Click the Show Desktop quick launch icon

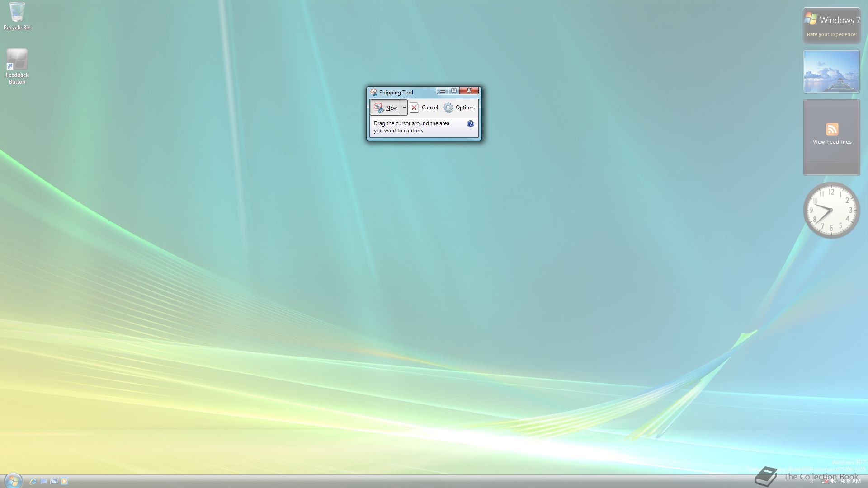43,482
